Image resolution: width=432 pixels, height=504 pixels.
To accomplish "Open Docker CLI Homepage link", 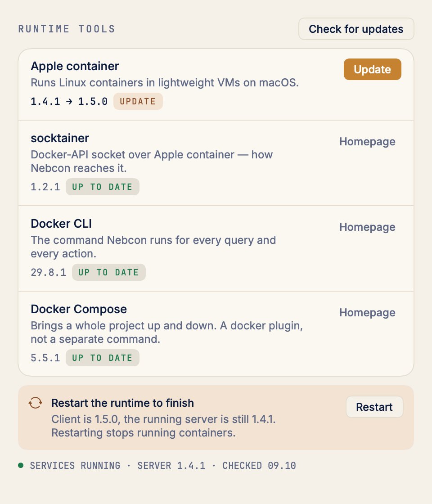I will (367, 227).
